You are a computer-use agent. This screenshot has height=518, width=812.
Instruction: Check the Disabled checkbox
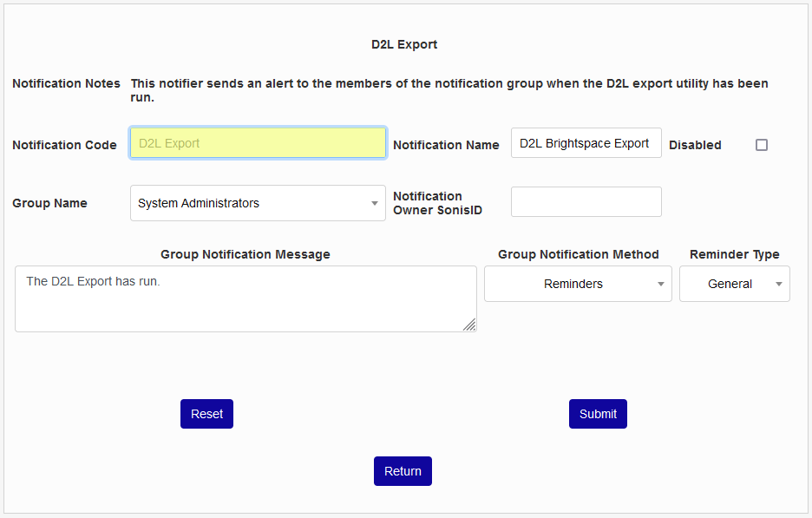[x=762, y=145]
